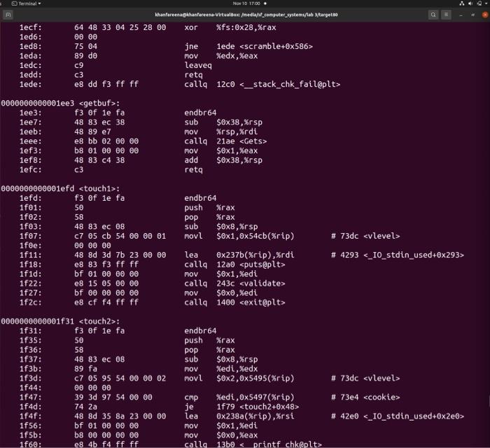Minimize the terminal window
This screenshot has width=490, height=448.
tap(461, 15)
